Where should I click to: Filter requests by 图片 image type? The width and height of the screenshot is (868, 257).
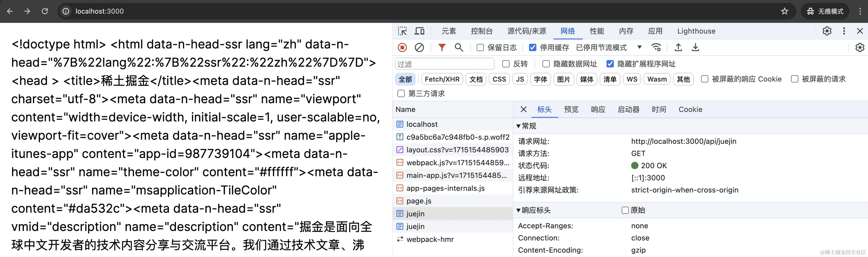[x=563, y=79]
